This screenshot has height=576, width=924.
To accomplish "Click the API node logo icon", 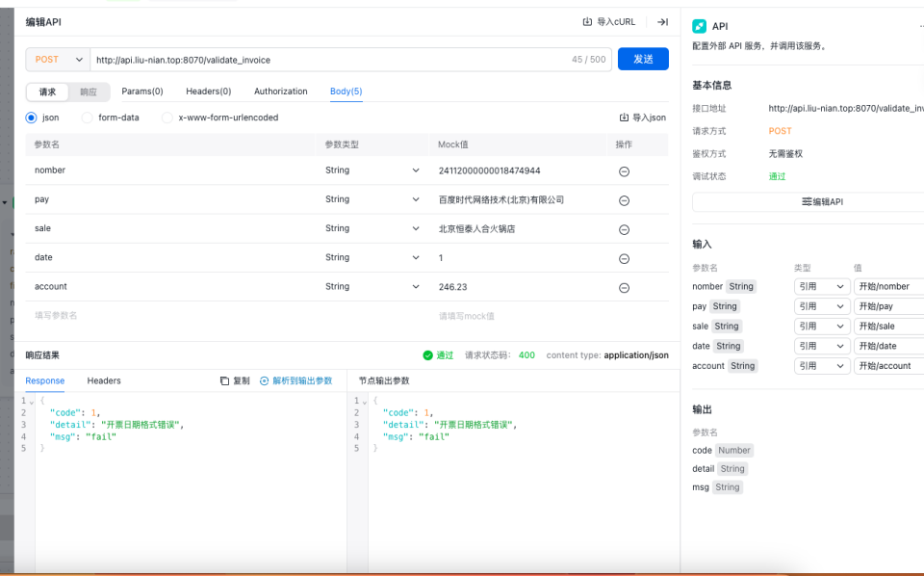I will click(700, 26).
